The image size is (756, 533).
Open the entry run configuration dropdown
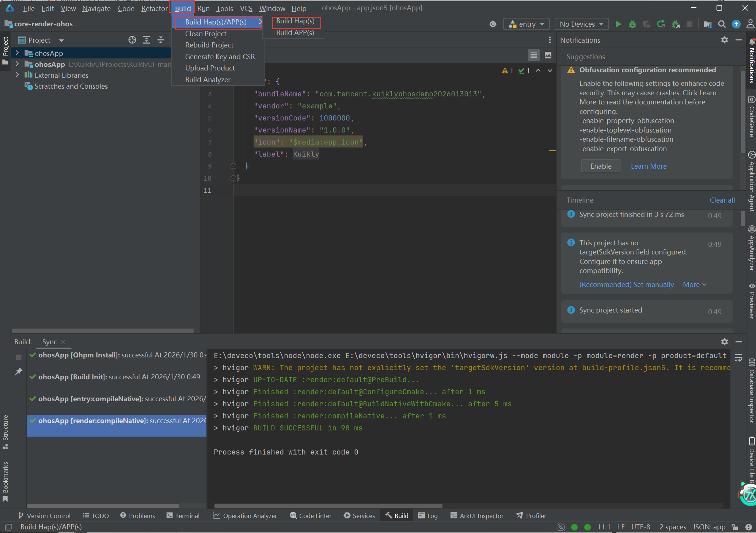(527, 24)
